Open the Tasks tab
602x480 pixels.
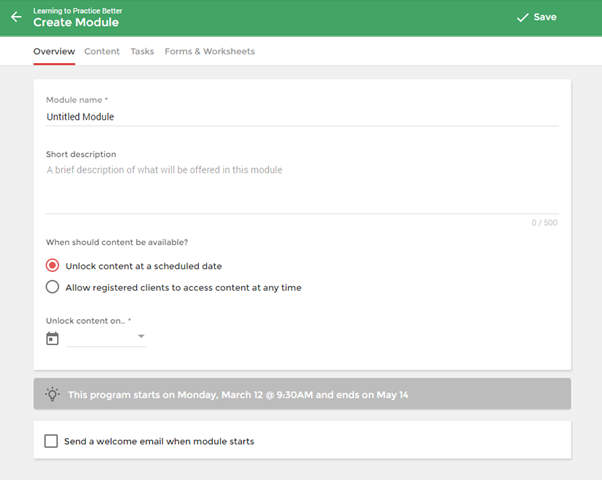point(142,51)
